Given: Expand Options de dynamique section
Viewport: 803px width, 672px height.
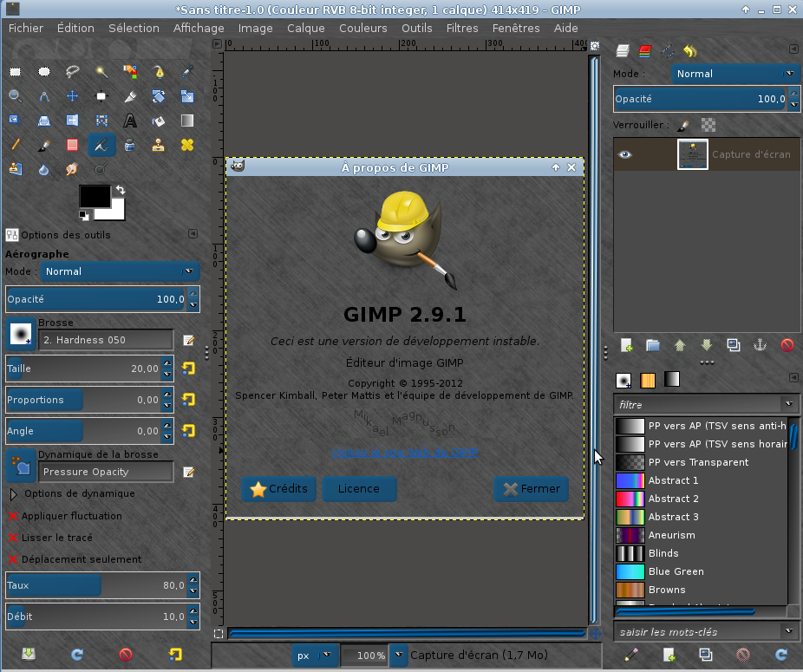Looking at the screenshot, I should pyautogui.click(x=14, y=493).
